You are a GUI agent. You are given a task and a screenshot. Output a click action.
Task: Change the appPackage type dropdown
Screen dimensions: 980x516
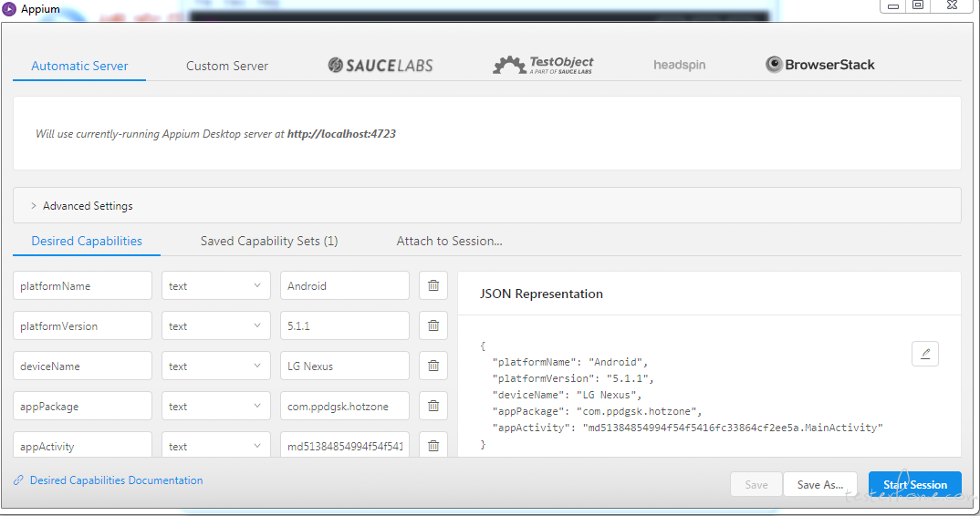pyautogui.click(x=215, y=406)
